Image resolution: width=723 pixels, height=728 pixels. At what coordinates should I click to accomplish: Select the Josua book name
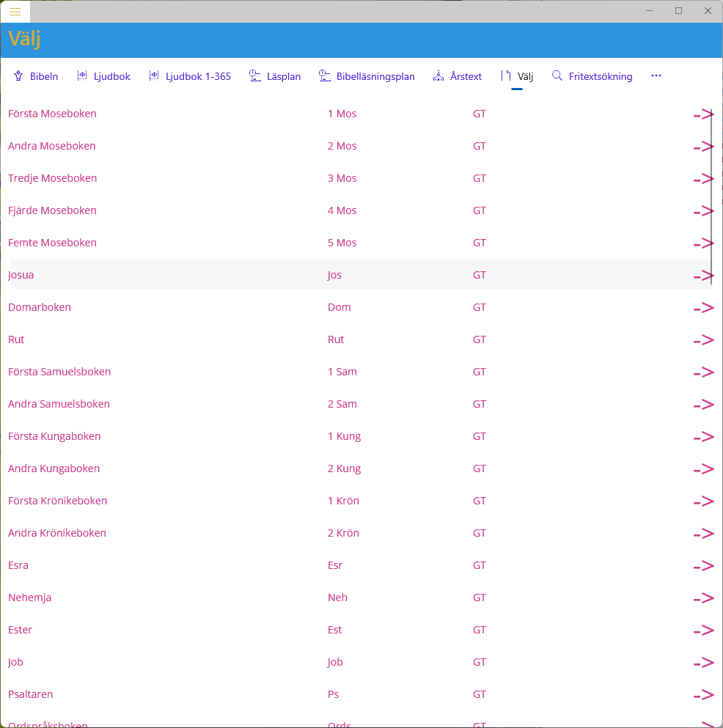(21, 275)
